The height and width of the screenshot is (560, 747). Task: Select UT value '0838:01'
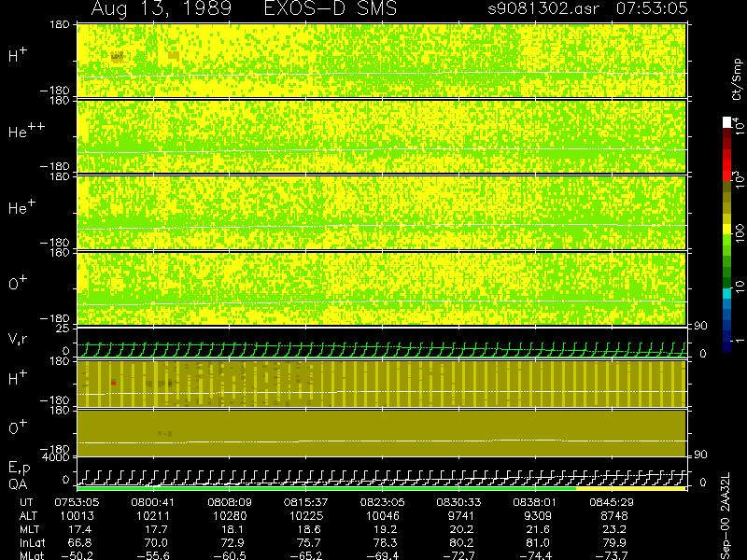pos(535,502)
